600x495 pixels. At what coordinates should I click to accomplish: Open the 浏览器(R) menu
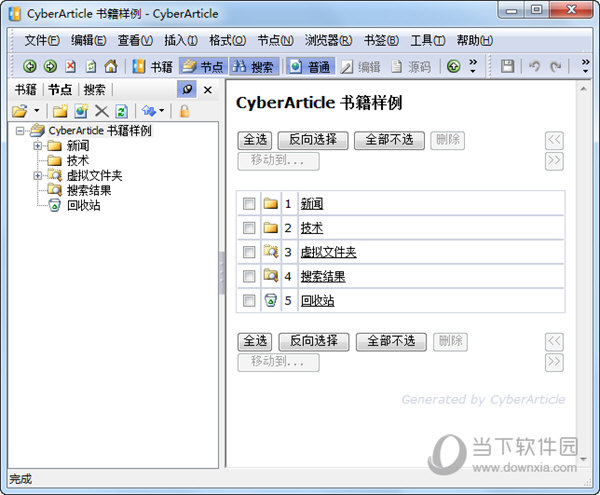click(x=328, y=40)
